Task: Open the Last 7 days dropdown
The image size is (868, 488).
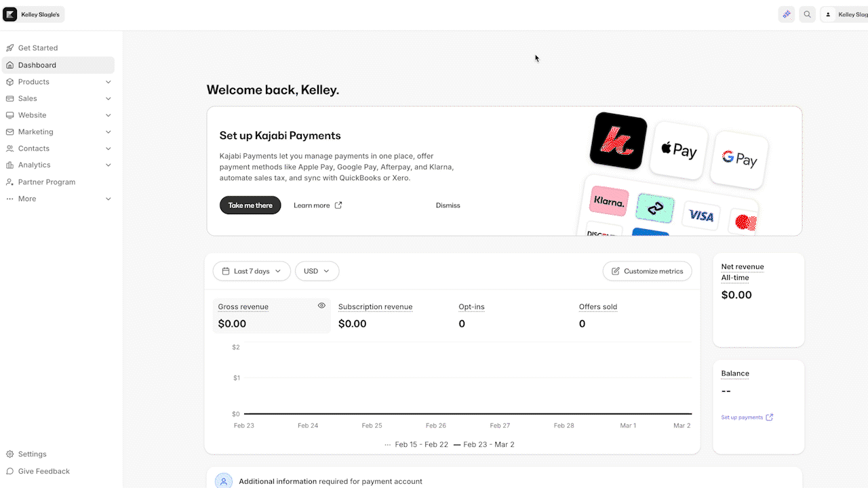Action: [252, 271]
